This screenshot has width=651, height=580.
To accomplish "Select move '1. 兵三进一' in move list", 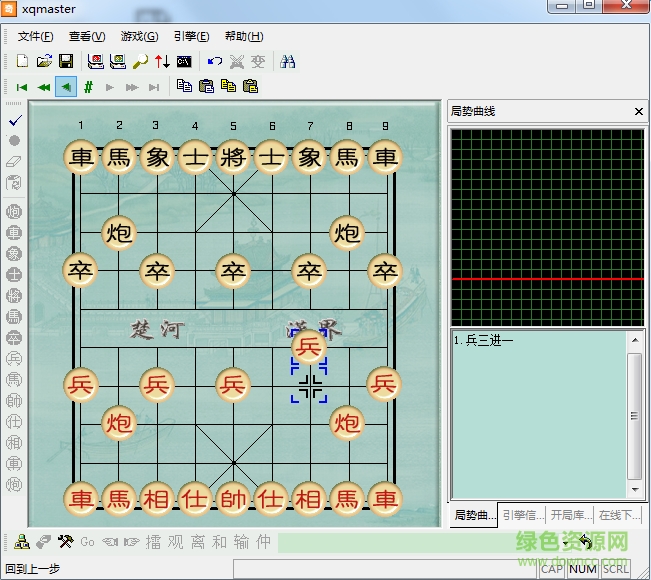I will (x=483, y=341).
